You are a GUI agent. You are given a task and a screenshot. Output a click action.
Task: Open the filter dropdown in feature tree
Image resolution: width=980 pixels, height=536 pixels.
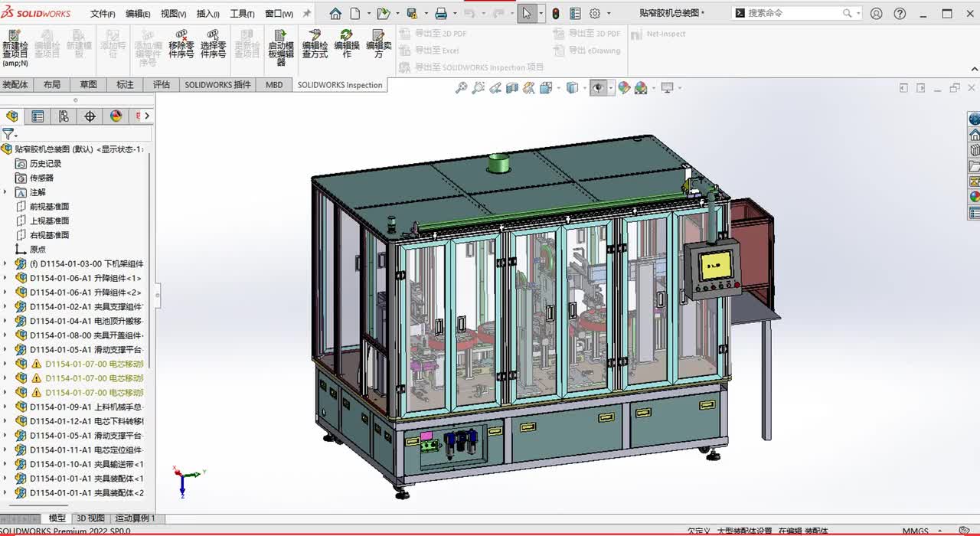pos(9,134)
